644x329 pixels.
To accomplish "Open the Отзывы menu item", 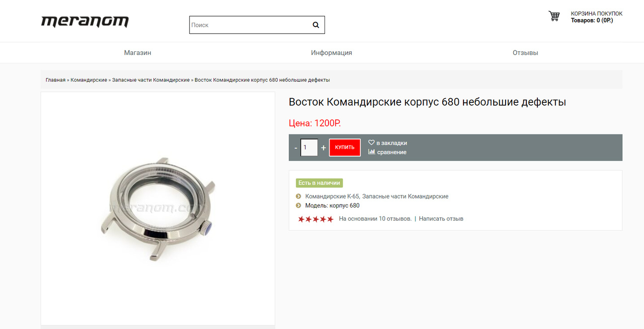I will (x=525, y=52).
